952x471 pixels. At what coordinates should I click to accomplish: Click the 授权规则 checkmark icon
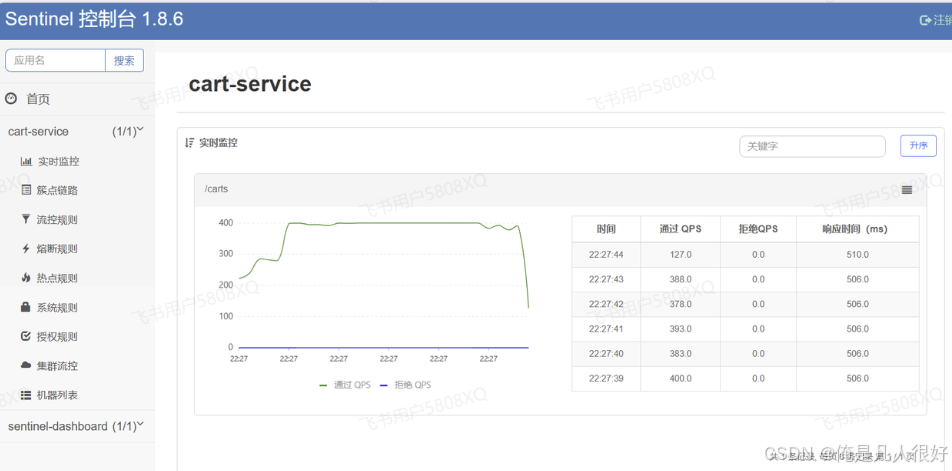pos(26,336)
